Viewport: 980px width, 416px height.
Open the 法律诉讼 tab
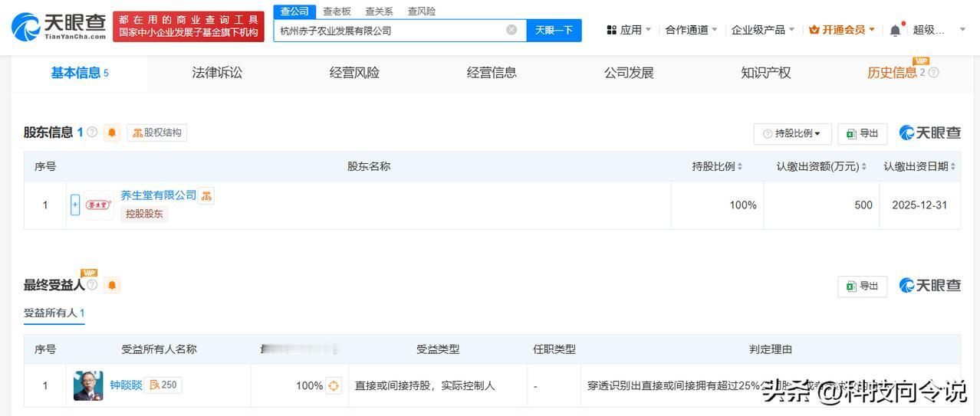tap(217, 73)
